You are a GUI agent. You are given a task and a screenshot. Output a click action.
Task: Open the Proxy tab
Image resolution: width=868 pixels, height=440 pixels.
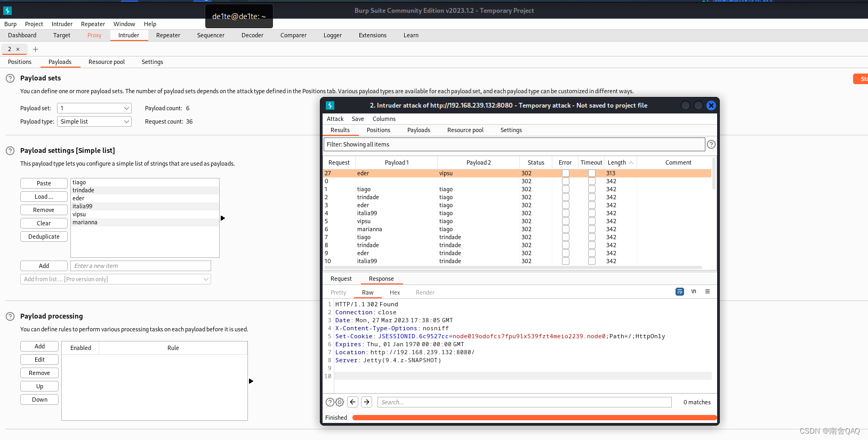click(x=94, y=35)
